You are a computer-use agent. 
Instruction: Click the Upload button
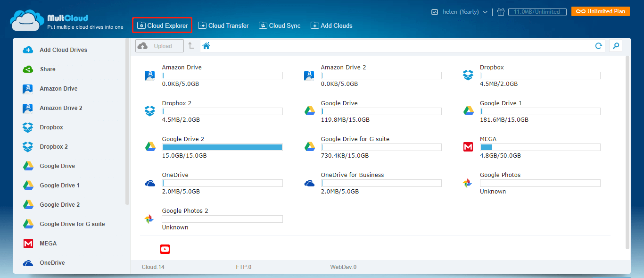(x=160, y=46)
